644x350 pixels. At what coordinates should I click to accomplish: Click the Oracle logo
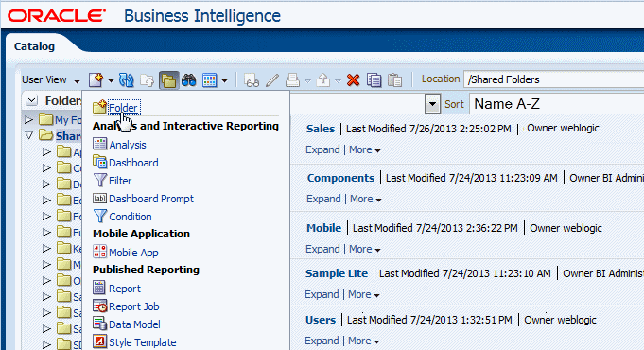point(57,16)
